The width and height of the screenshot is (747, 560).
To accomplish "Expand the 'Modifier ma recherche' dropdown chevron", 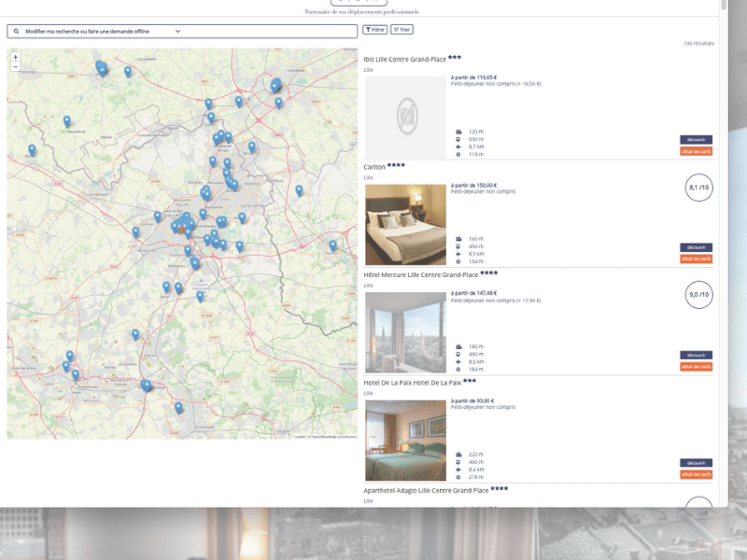I will pyautogui.click(x=177, y=32).
